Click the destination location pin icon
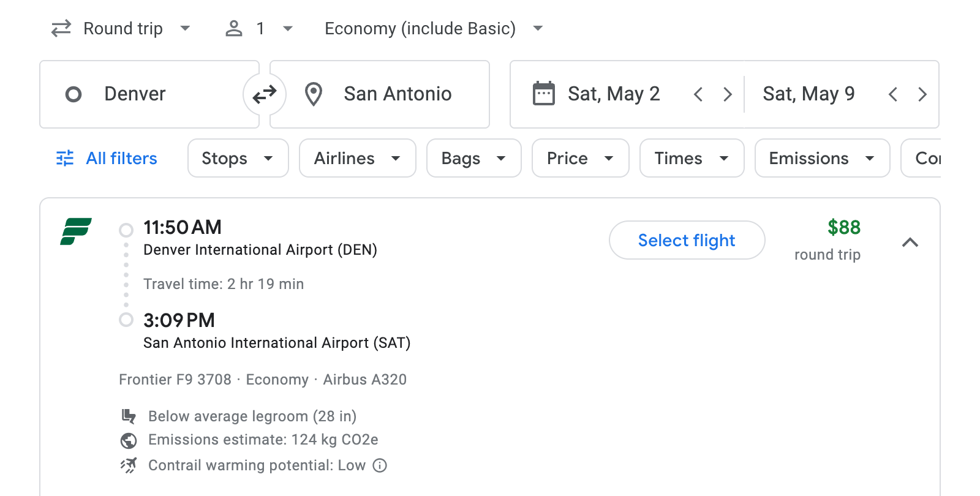The image size is (980, 496). [x=314, y=94]
